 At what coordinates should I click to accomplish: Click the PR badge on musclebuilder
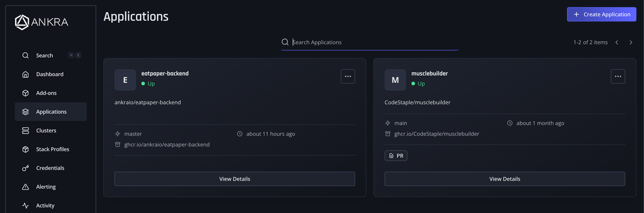click(396, 156)
